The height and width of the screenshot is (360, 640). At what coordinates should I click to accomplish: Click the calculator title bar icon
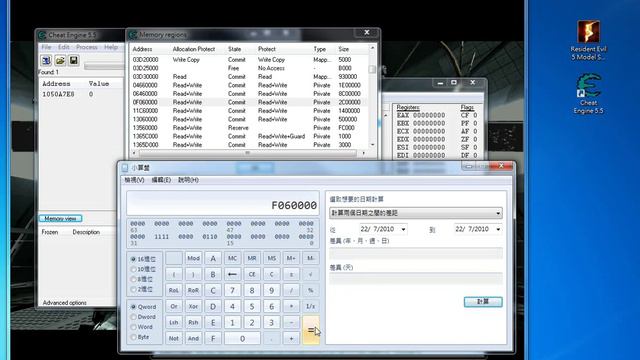click(125, 168)
